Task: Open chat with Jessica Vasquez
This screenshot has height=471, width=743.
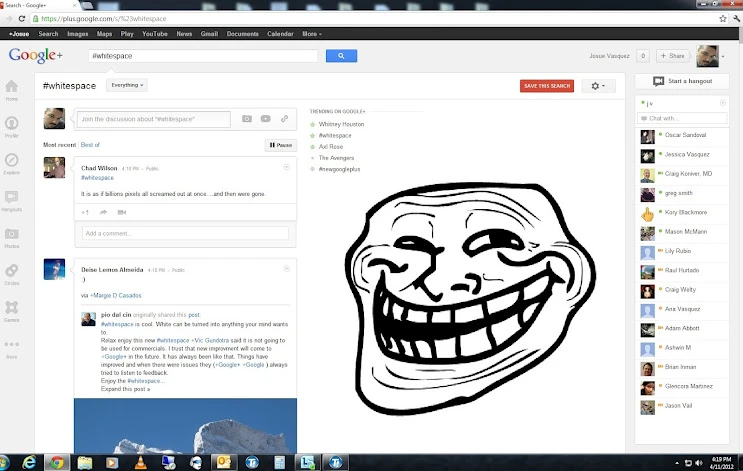Action: pos(682,154)
